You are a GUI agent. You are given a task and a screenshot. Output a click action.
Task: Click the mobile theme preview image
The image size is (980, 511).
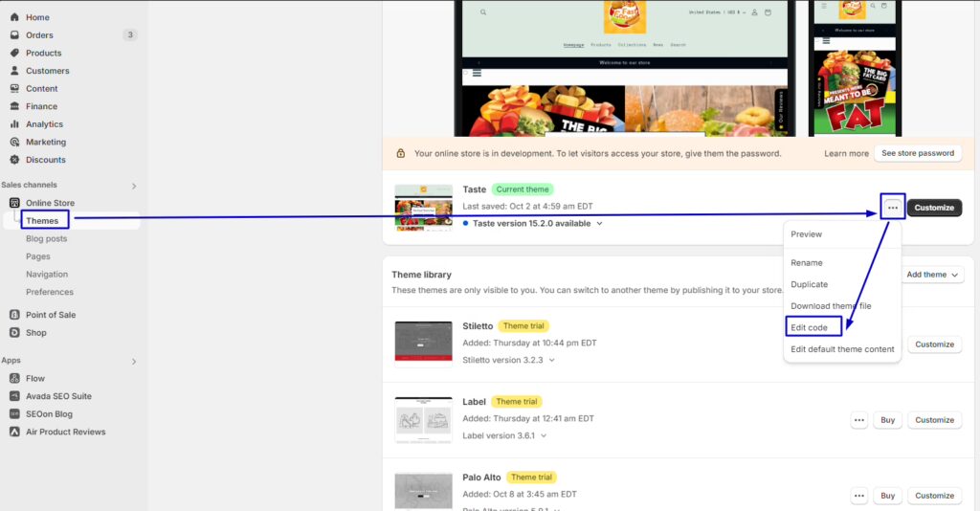coord(855,68)
